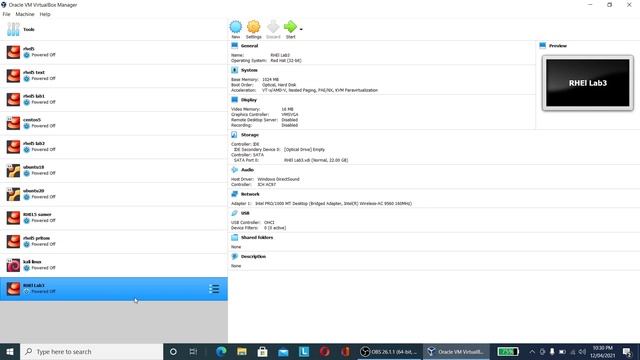
Task: Open File Explorer from taskbar
Action: pyautogui.click(x=242, y=351)
